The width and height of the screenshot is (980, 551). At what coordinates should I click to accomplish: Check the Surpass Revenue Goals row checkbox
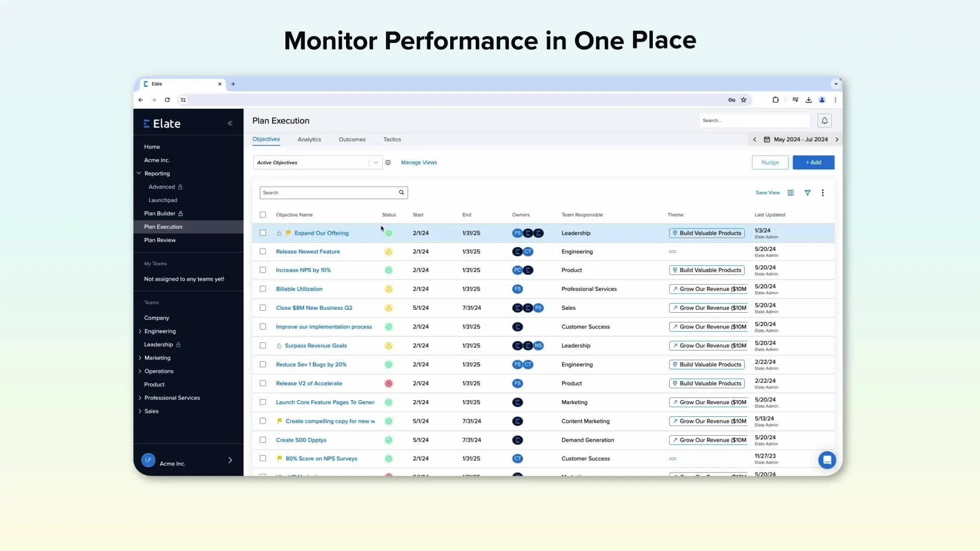(263, 345)
